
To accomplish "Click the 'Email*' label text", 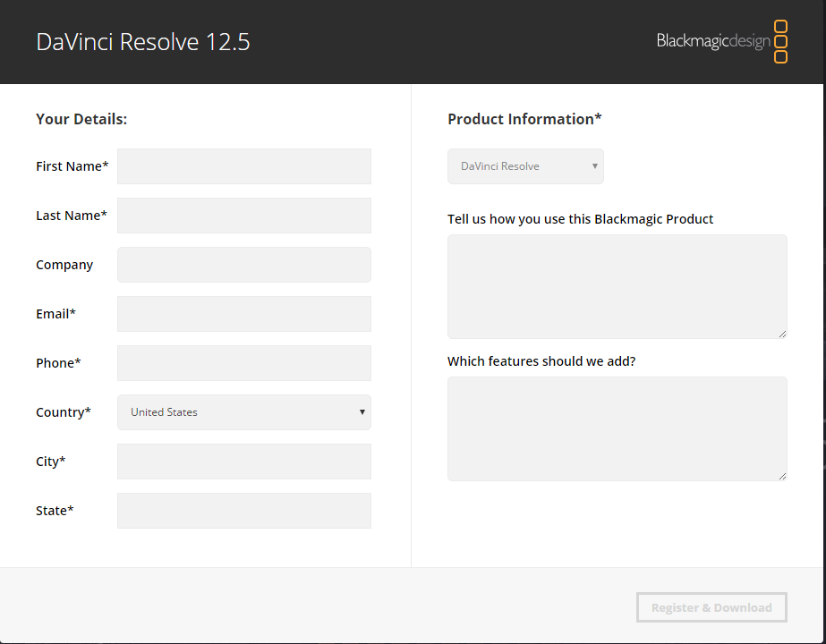I will [55, 314].
